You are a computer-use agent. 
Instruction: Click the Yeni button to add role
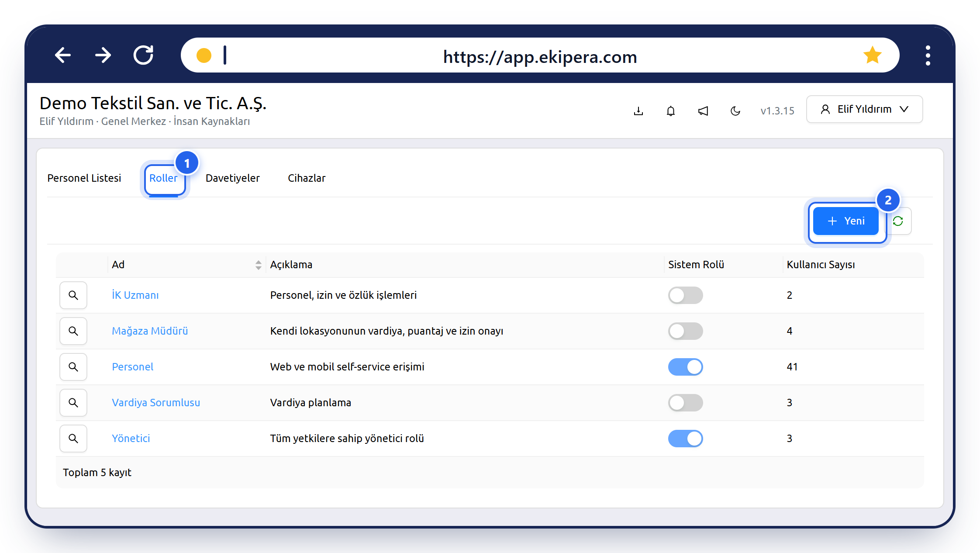click(846, 221)
